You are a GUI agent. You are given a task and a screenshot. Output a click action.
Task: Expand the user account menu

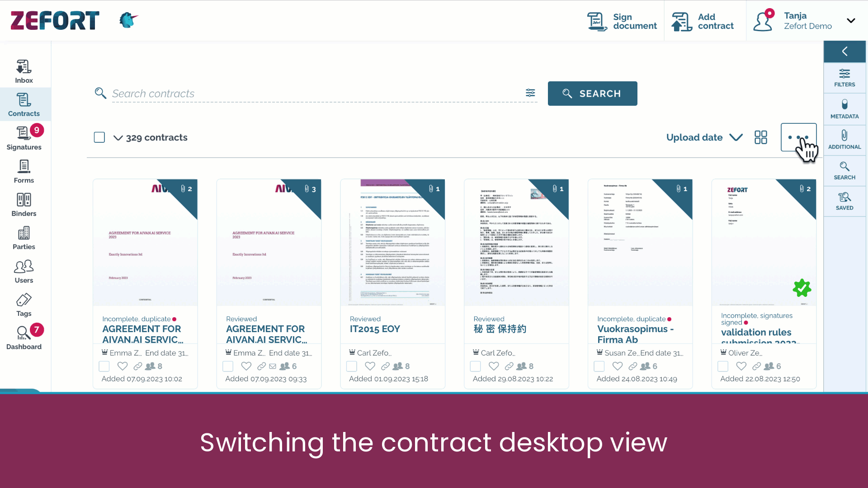click(x=852, y=20)
